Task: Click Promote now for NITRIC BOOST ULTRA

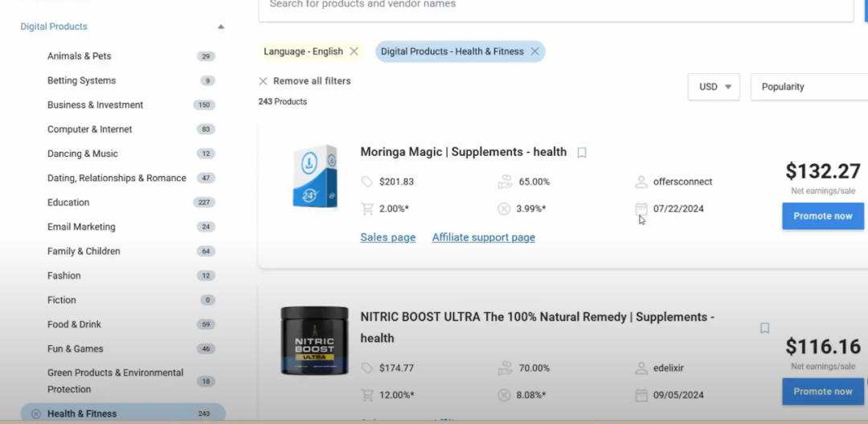Action: tap(822, 391)
